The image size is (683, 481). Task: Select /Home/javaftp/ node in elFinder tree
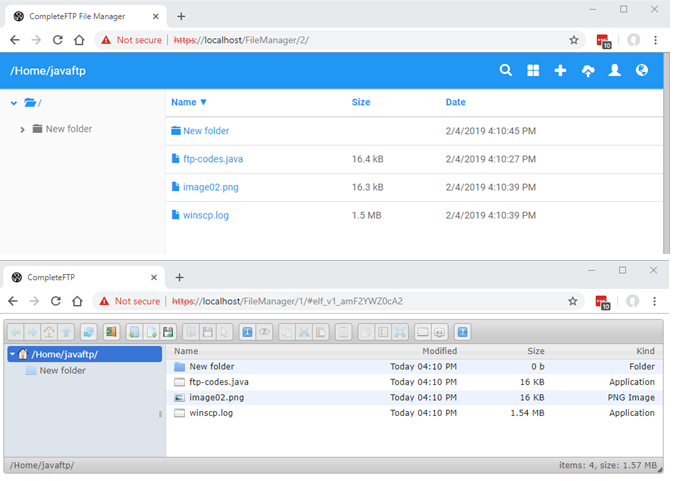pos(85,354)
